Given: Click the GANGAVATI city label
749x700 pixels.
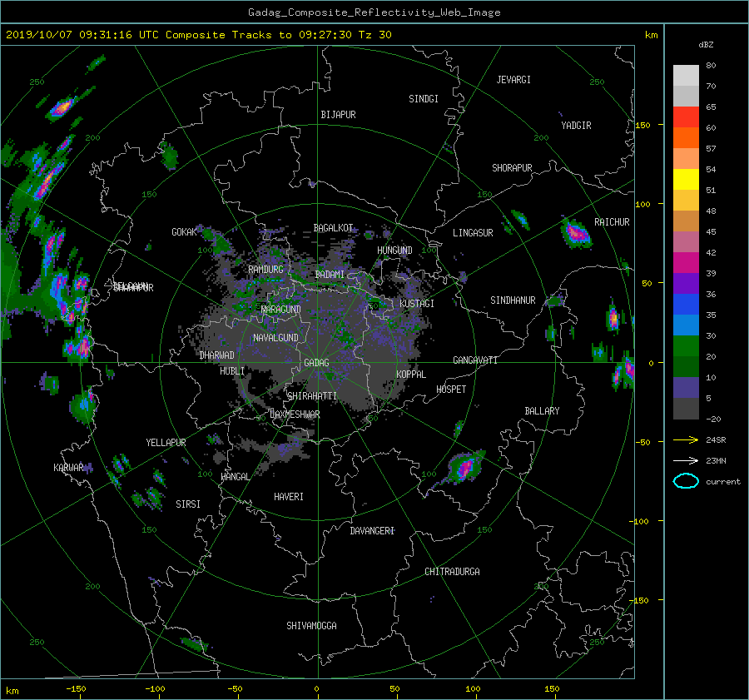Looking at the screenshot, I should [x=475, y=360].
